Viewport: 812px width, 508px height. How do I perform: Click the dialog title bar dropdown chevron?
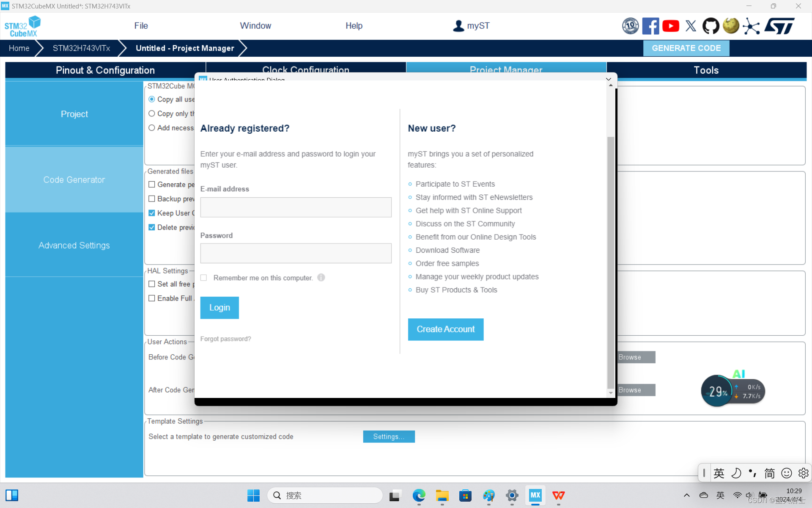click(608, 79)
